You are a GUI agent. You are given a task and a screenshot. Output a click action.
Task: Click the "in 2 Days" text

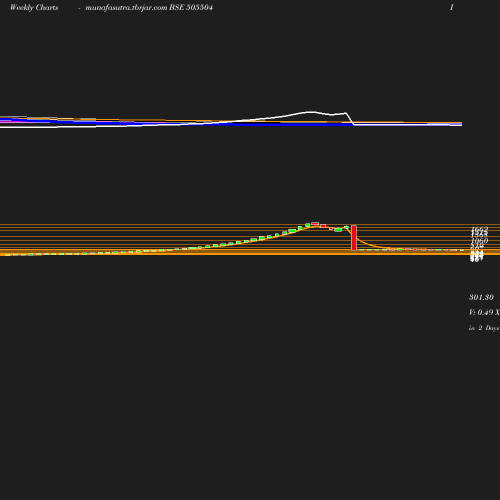point(484,328)
